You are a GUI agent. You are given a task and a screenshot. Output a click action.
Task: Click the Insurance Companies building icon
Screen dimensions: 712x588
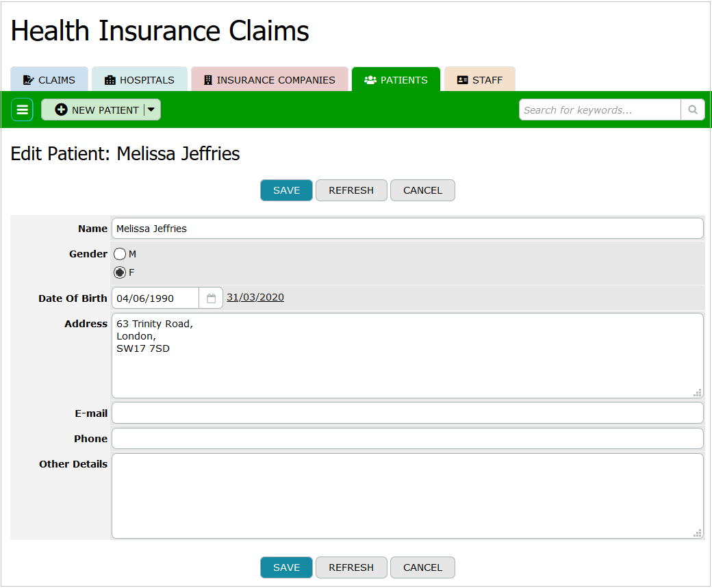click(208, 80)
